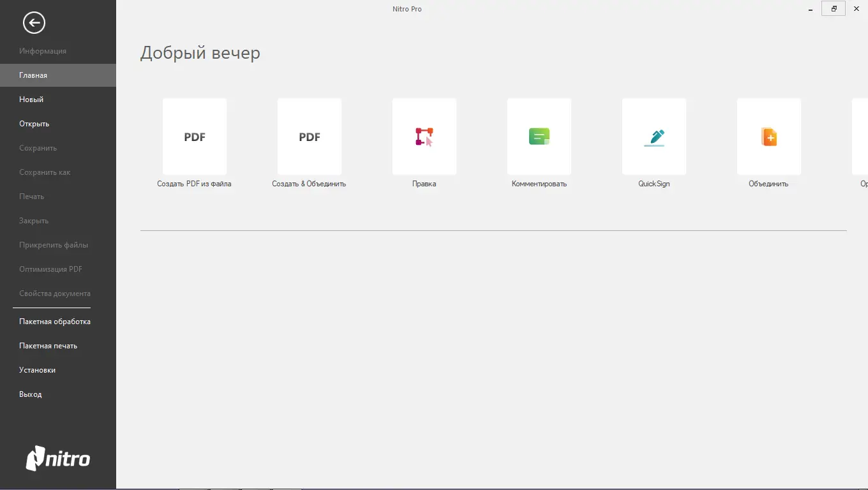This screenshot has height=490, width=868.
Task: Click the back arrow circle icon
Action: [x=34, y=23]
